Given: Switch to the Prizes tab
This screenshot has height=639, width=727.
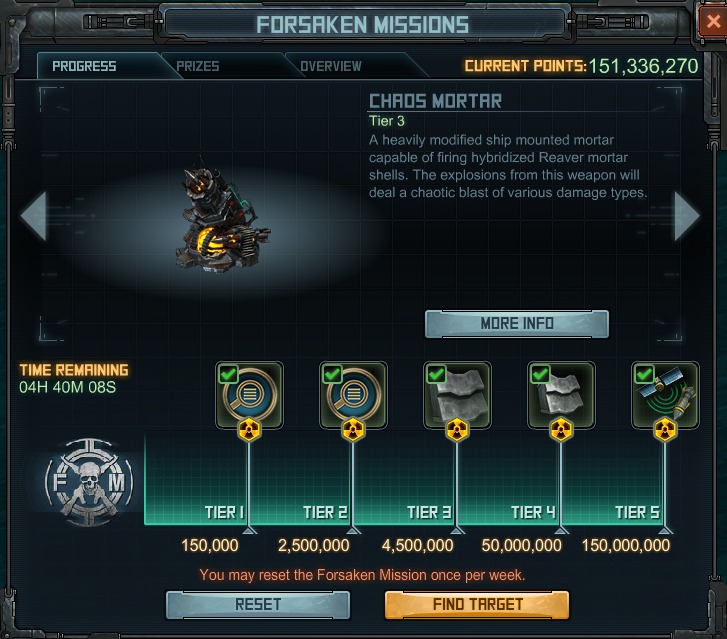Looking at the screenshot, I should [198, 66].
